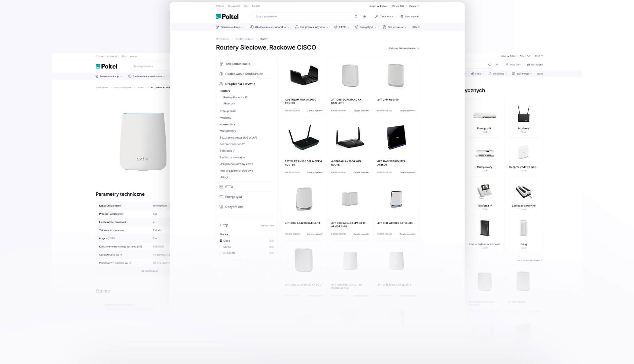This screenshot has height=364, width=634.
Task: Expand Urządzenia aktywne navigation menu
Action: [x=312, y=27]
